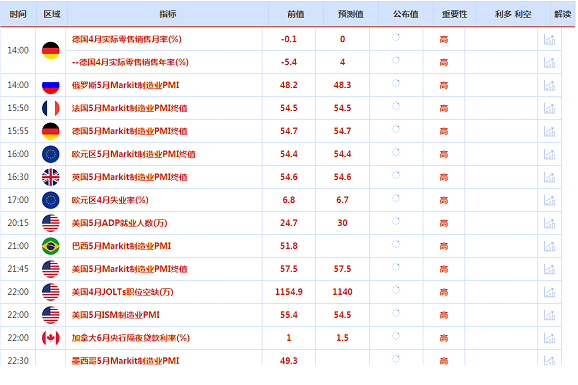Click the EU flag in 17:00 row
The image size is (578, 385).
click(51, 200)
